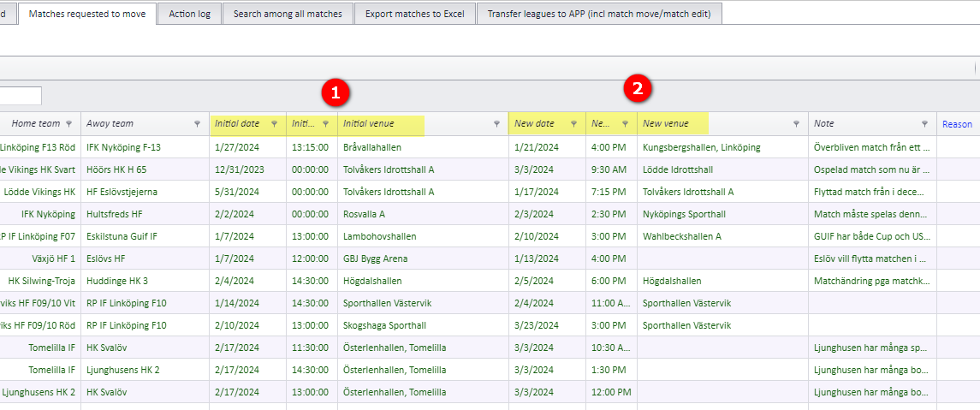Image resolution: width=980 pixels, height=410 pixels.
Task: Sort by Initial venue header
Action: coord(369,124)
